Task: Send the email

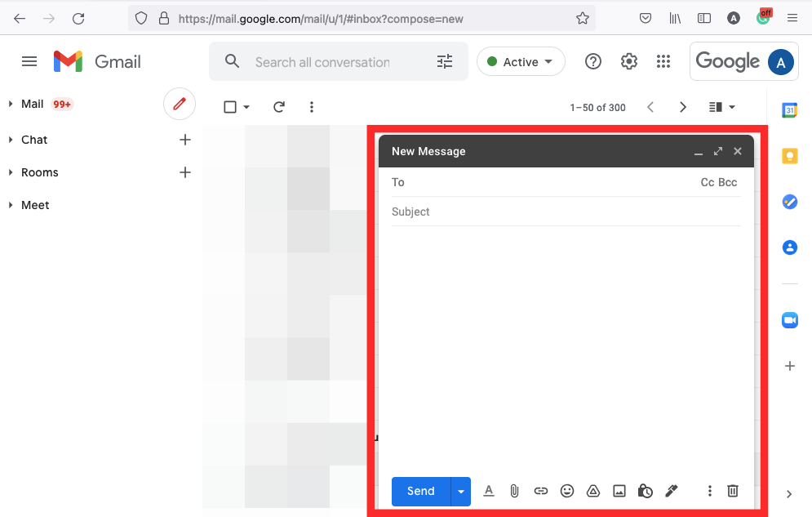Action: click(x=420, y=491)
